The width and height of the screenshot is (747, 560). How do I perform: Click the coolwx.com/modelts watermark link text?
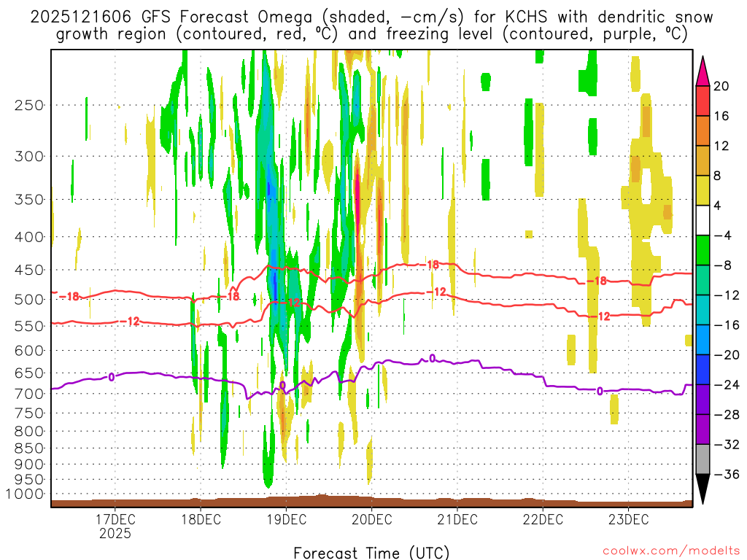coord(671,551)
